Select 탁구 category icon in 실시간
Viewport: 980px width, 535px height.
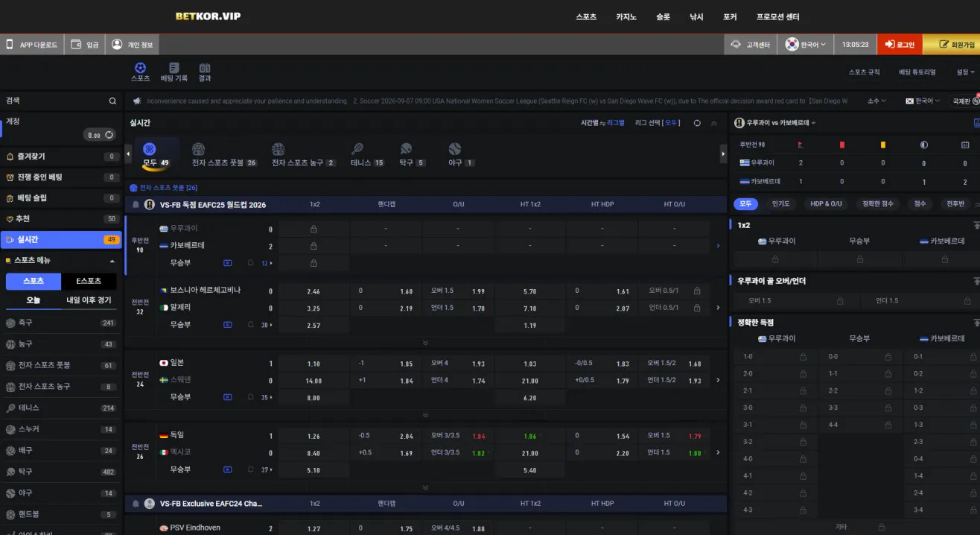click(x=406, y=149)
